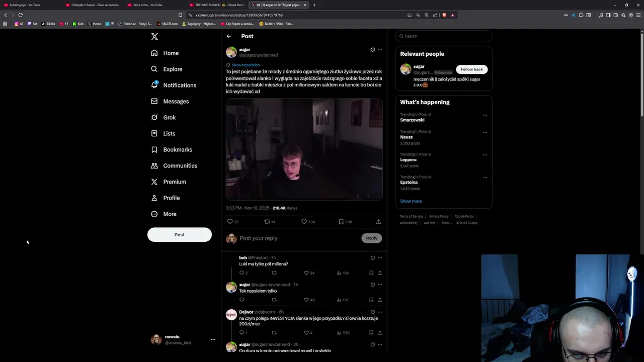Open more options on sugar's 7h reply
The height and width of the screenshot is (362, 644).
[x=380, y=285]
